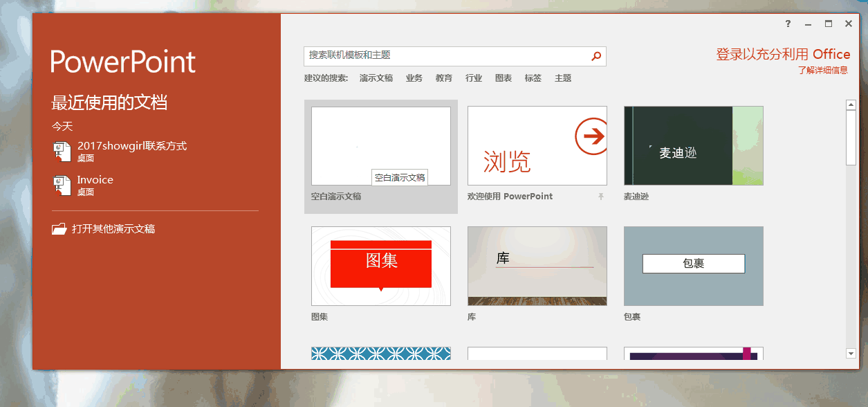Minimize the PowerPoint window

click(x=808, y=24)
